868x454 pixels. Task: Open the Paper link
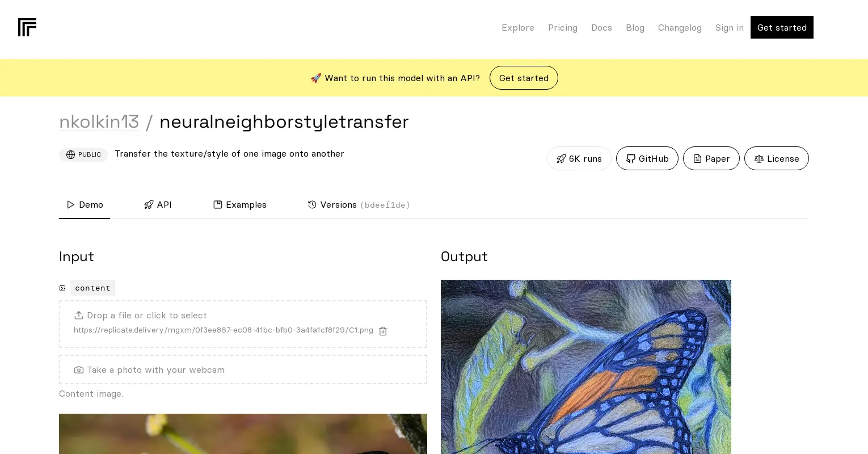click(711, 158)
